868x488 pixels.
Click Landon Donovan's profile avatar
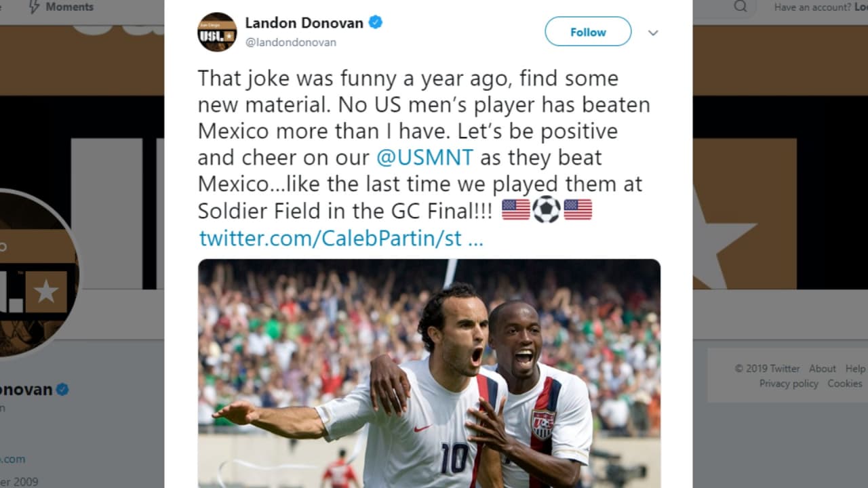(217, 32)
